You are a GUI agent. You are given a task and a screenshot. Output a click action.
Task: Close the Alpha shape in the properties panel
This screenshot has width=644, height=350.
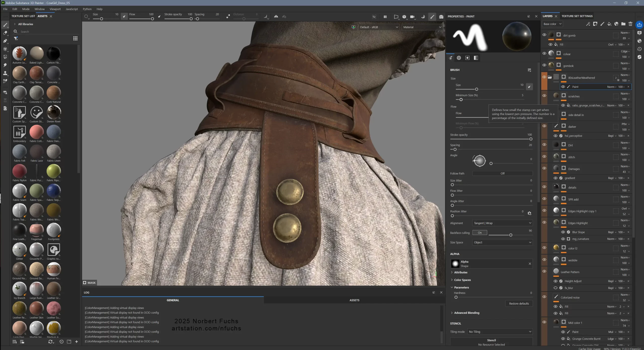[x=530, y=264]
